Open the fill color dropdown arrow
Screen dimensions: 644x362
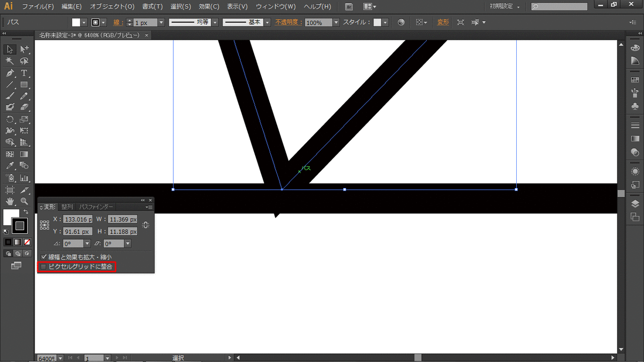tap(84, 23)
